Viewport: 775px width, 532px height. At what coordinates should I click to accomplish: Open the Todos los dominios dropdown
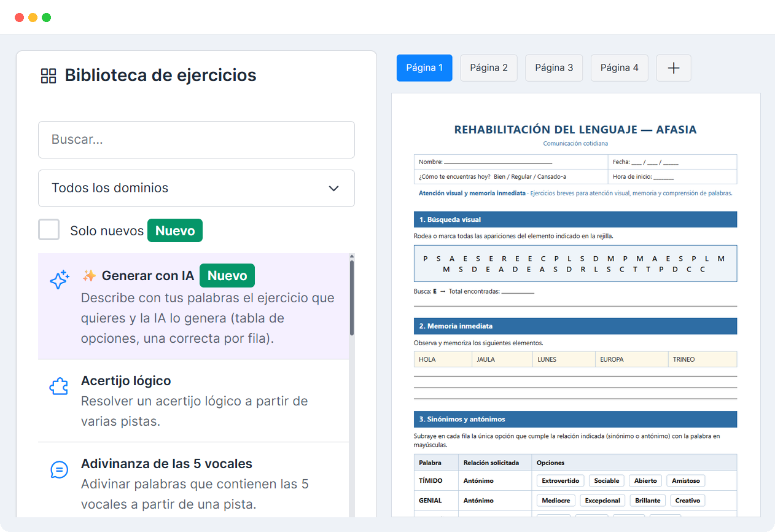(197, 188)
